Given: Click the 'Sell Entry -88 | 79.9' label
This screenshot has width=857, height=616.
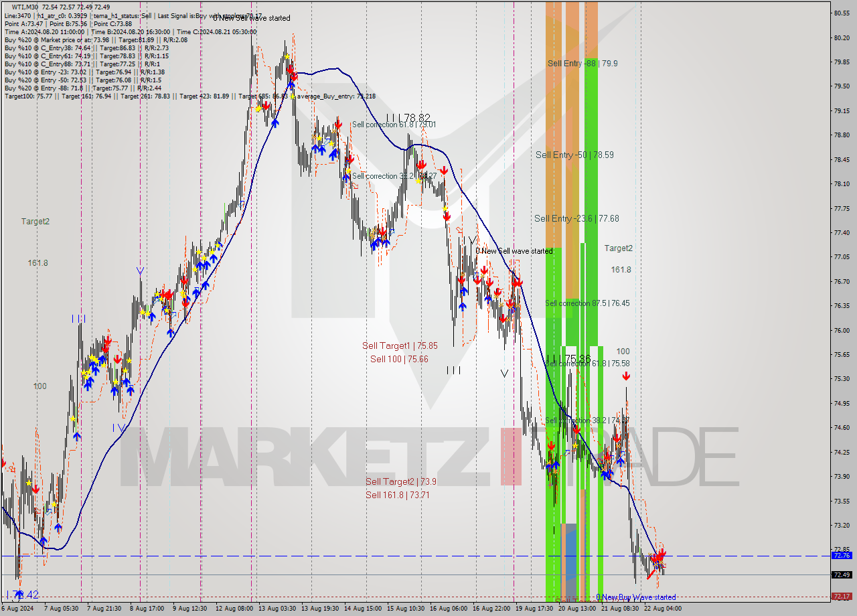Looking at the screenshot, I should (582, 63).
